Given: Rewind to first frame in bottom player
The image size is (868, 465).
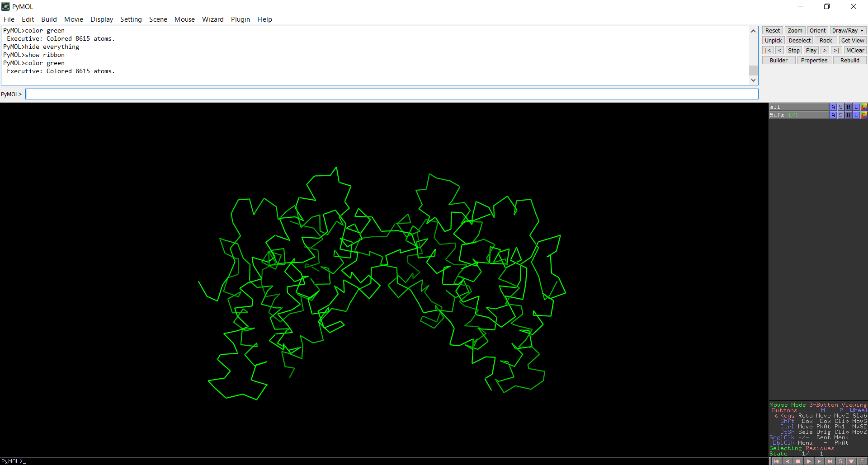Looking at the screenshot, I should (x=777, y=461).
